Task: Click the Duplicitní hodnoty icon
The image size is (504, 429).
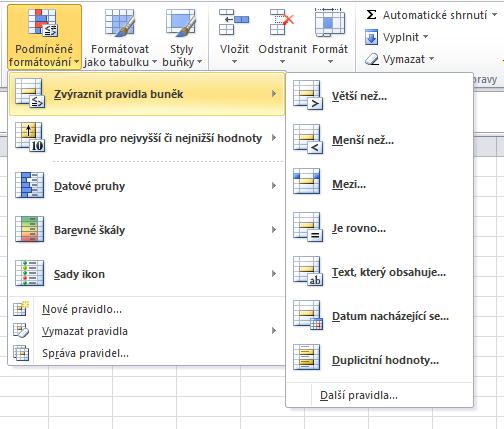Action: (x=306, y=358)
